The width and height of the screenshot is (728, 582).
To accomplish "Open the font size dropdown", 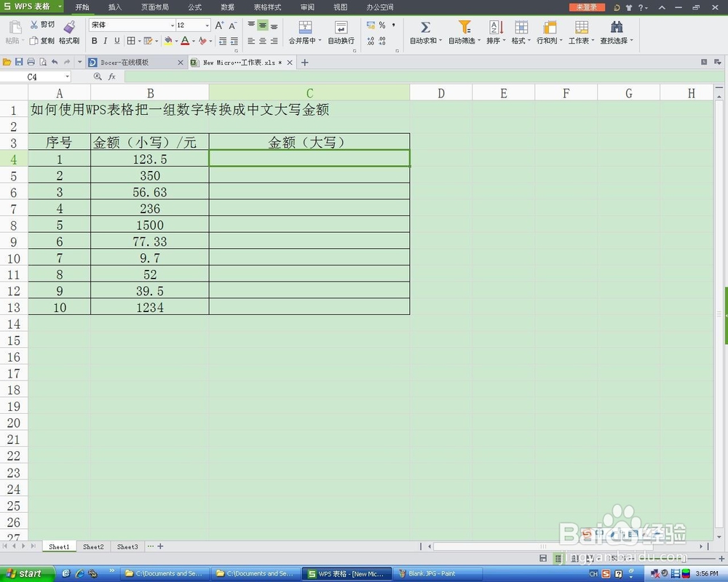I will click(x=207, y=25).
